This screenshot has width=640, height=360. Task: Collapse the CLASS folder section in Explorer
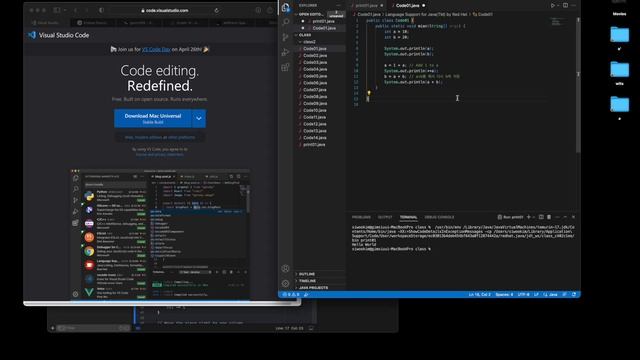304,35
